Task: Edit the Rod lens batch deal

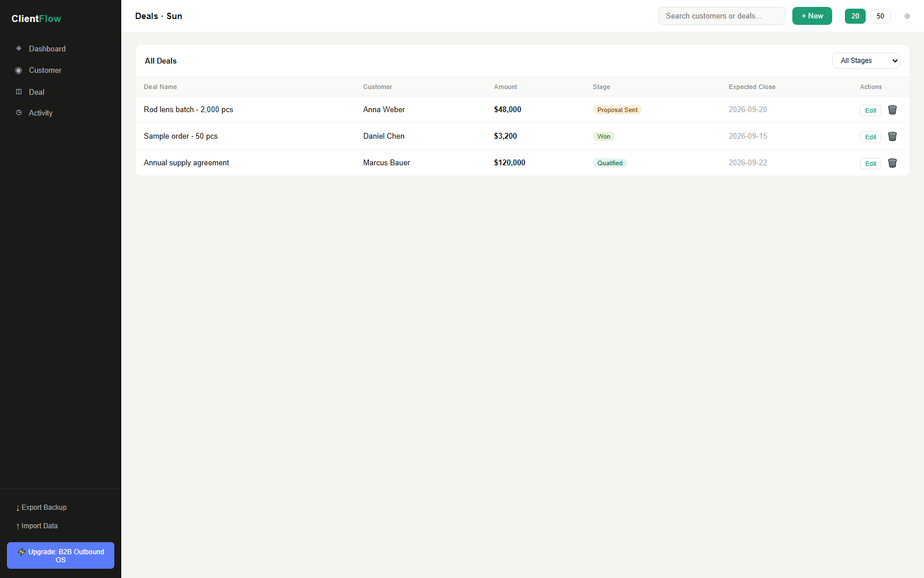Action: (x=870, y=110)
